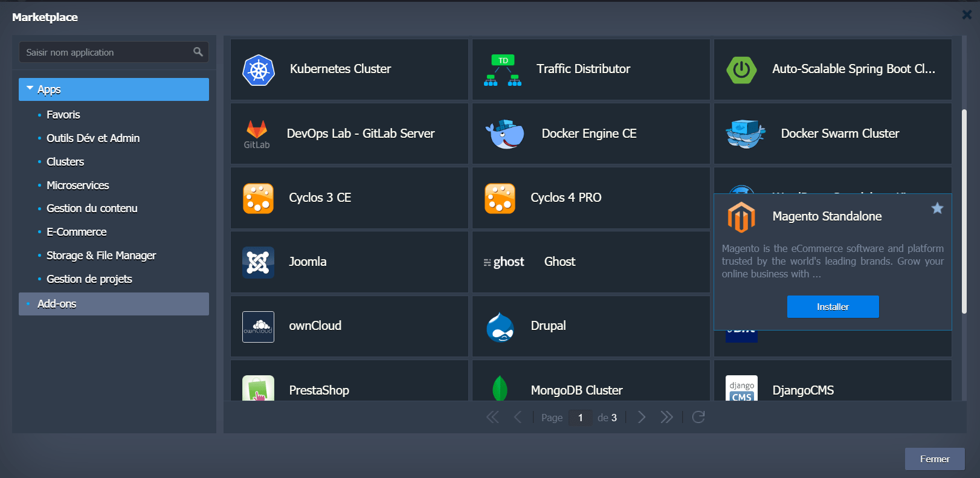This screenshot has height=478, width=980.
Task: Select the Microservices category
Action: coord(78,186)
